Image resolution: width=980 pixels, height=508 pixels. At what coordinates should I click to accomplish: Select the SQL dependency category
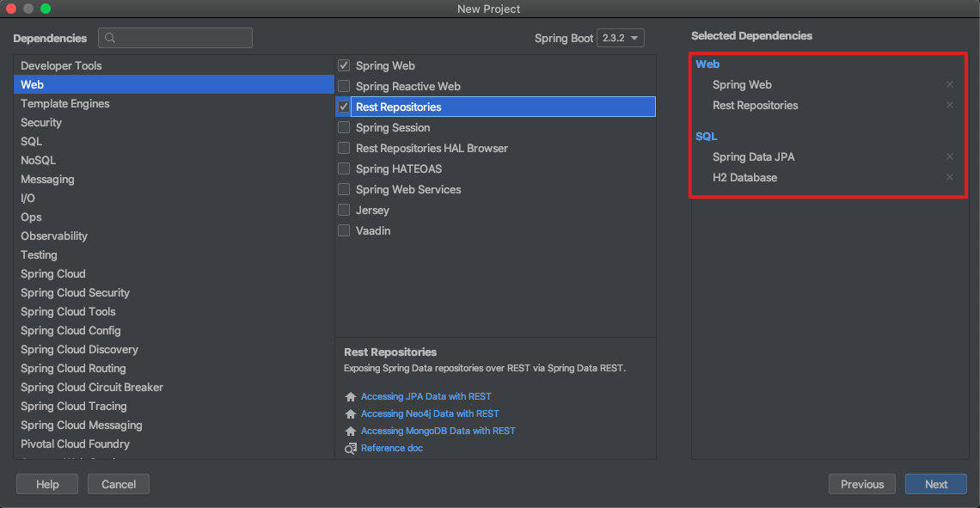(x=32, y=142)
